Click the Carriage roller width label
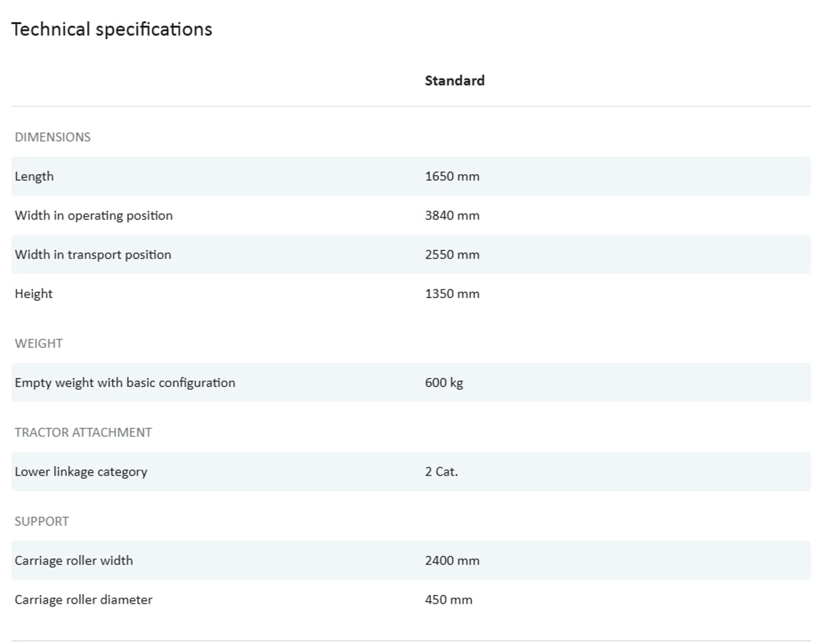The width and height of the screenshot is (819, 644). pos(74,561)
